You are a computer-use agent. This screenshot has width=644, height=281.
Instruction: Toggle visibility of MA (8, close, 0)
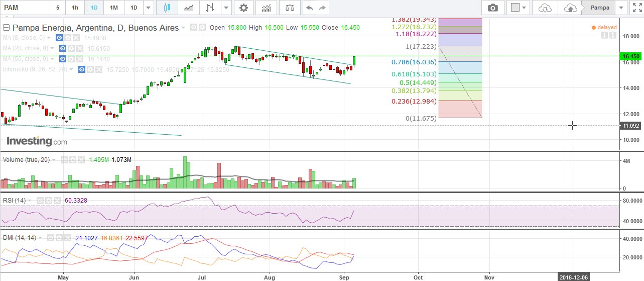[x=59, y=38]
